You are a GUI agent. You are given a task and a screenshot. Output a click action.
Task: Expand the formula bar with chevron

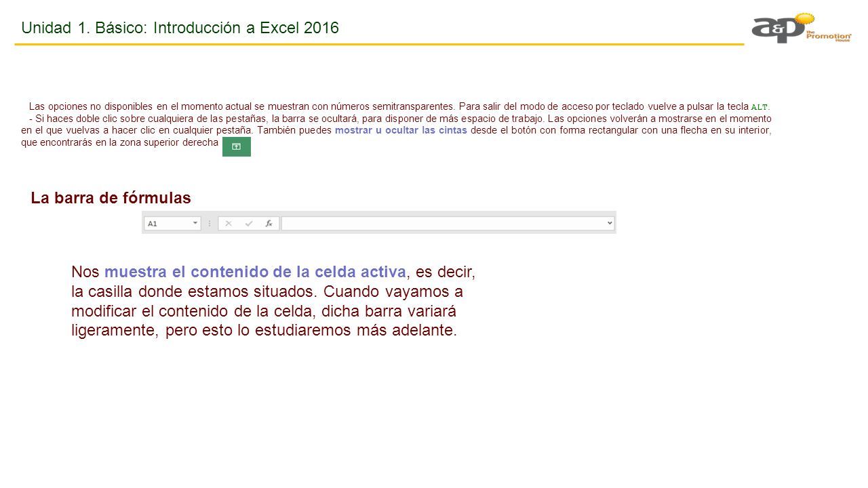coord(610,223)
